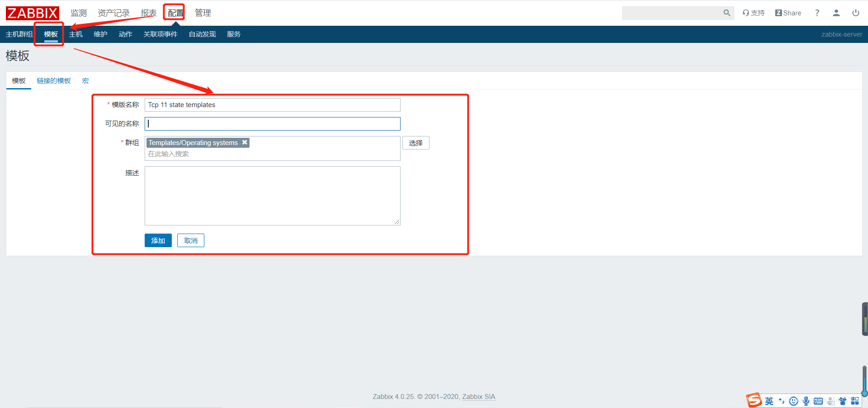Go to 主机 hosts submenu
Image resolution: width=868 pixels, height=408 pixels.
[76, 34]
